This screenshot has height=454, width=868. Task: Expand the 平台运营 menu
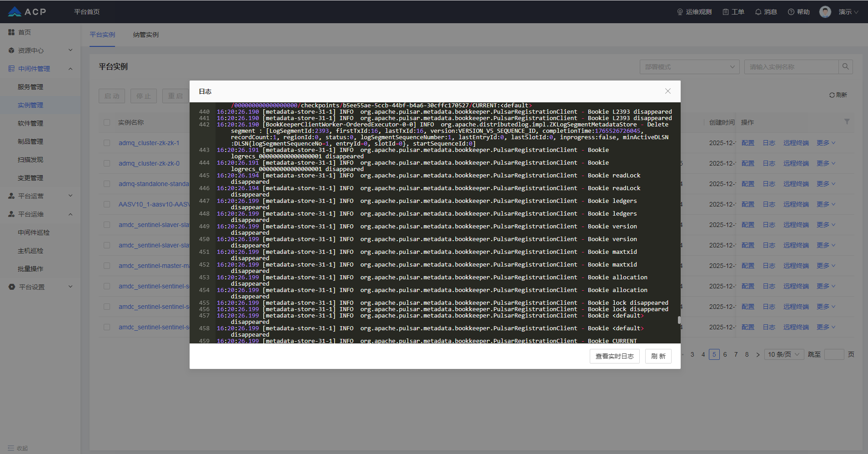click(x=70, y=196)
